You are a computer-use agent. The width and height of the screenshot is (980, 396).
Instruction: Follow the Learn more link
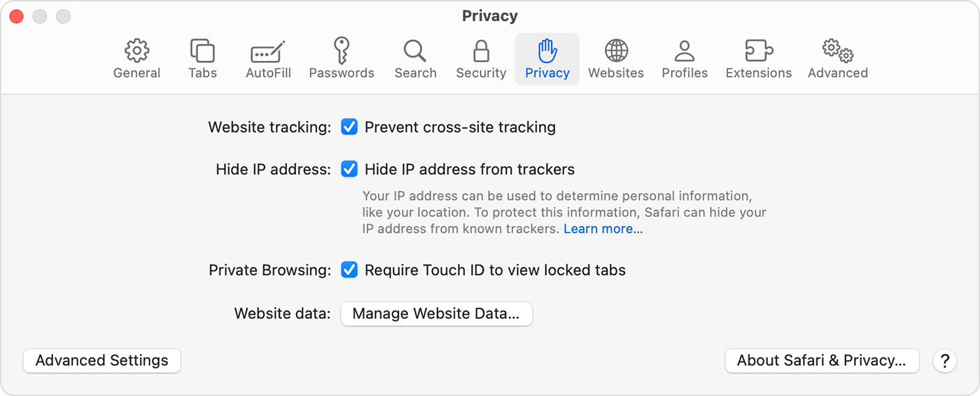tap(603, 229)
